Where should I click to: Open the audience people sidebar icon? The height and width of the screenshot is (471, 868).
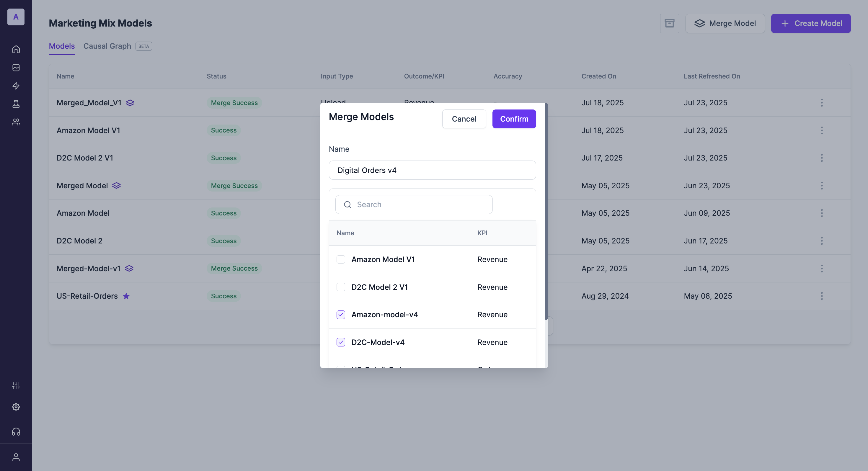16,122
